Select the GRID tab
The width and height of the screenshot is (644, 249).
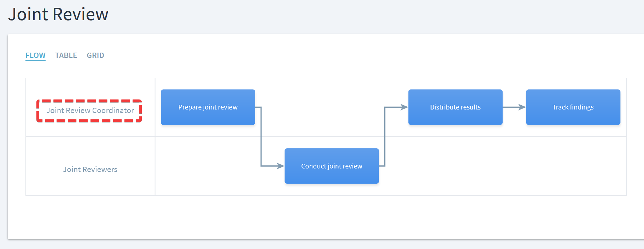pos(95,55)
